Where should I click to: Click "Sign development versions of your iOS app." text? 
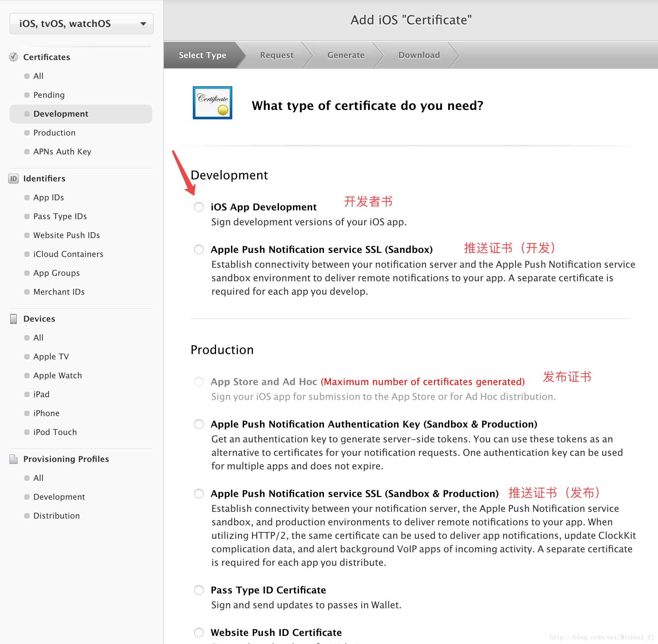(309, 222)
